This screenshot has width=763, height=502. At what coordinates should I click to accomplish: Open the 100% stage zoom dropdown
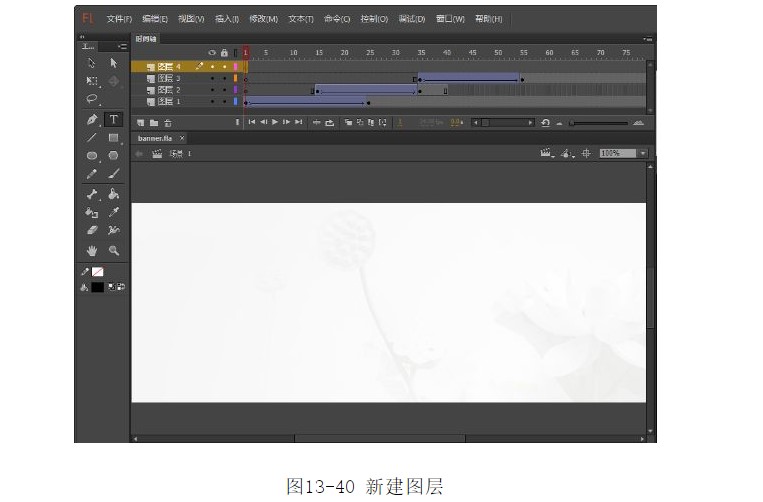tap(624, 153)
